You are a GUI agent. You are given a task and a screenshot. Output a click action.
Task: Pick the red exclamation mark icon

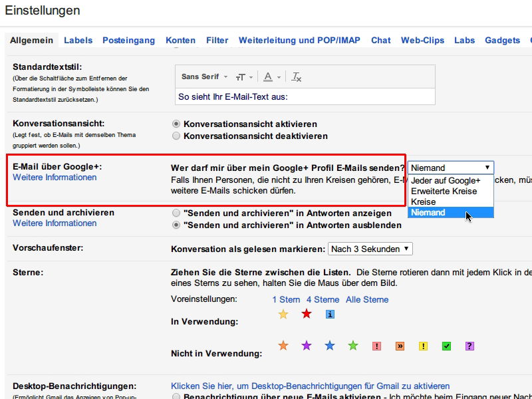[376, 346]
